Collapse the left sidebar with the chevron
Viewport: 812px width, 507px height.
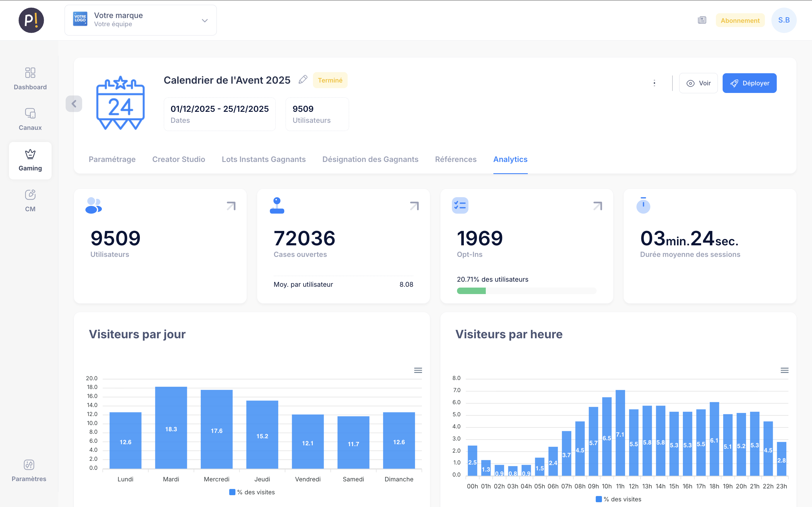tap(74, 104)
